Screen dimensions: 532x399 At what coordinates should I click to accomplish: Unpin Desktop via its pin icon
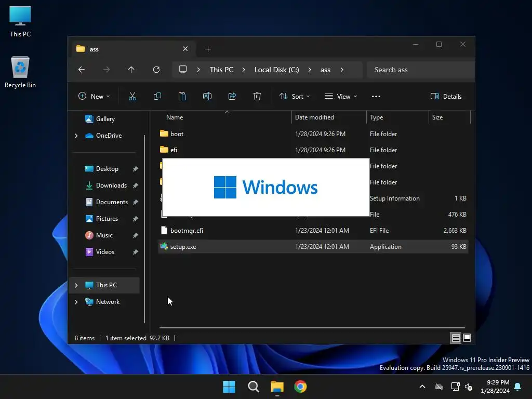136,169
